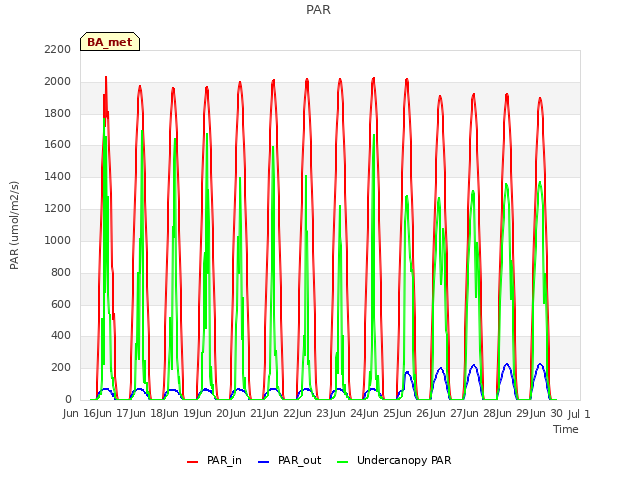This screenshot has height=480, width=640.
Task: Click the 400 y-axis tick label
Action: point(61,336)
